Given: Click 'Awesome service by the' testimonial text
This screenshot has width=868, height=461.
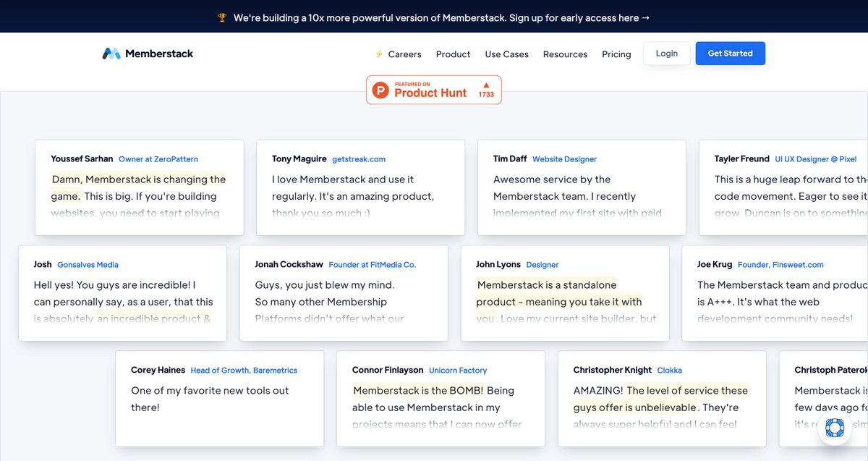Looking at the screenshot, I should tap(552, 179).
